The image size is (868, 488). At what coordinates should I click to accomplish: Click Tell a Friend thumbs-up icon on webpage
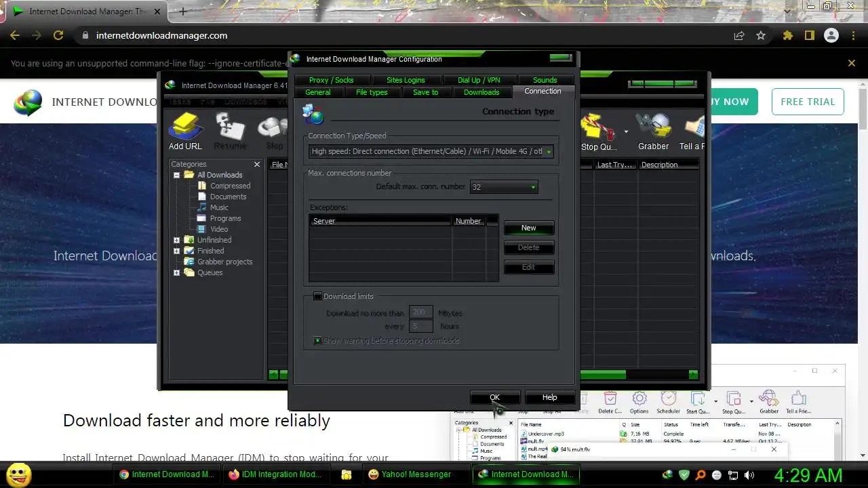click(798, 402)
